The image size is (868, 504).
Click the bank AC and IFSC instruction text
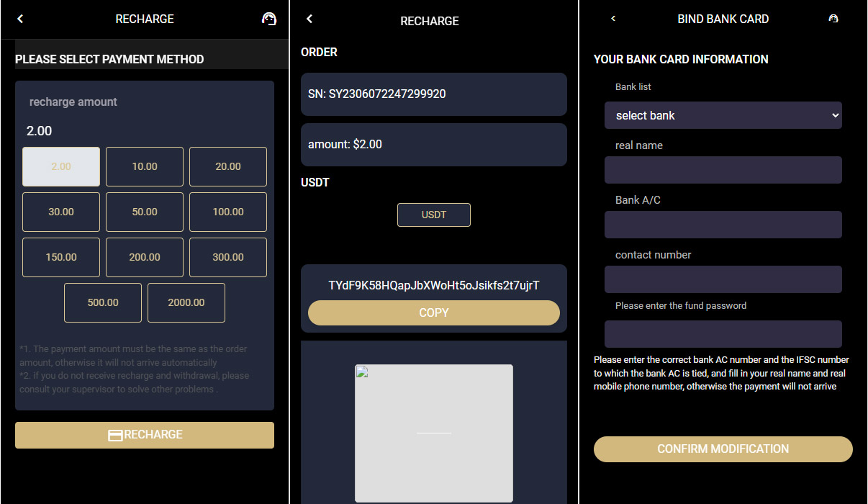coord(721,373)
